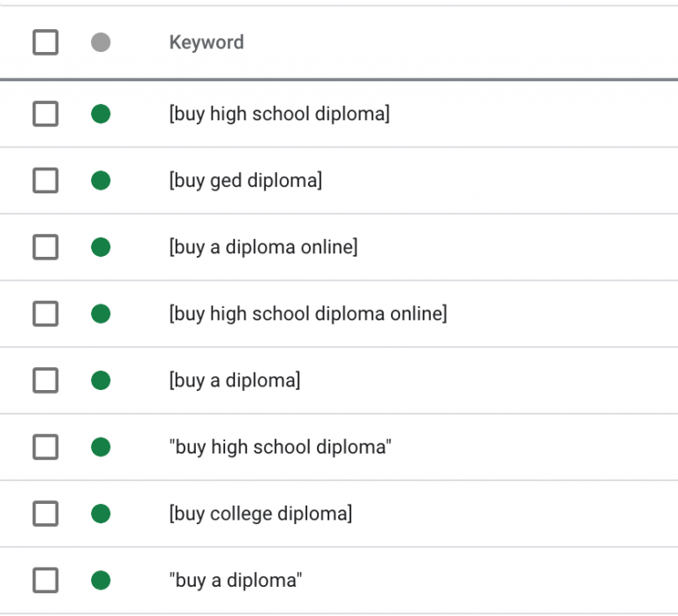Tick checkbox for [buy a diploma online]
This screenshot has width=678, height=616.
(x=45, y=247)
